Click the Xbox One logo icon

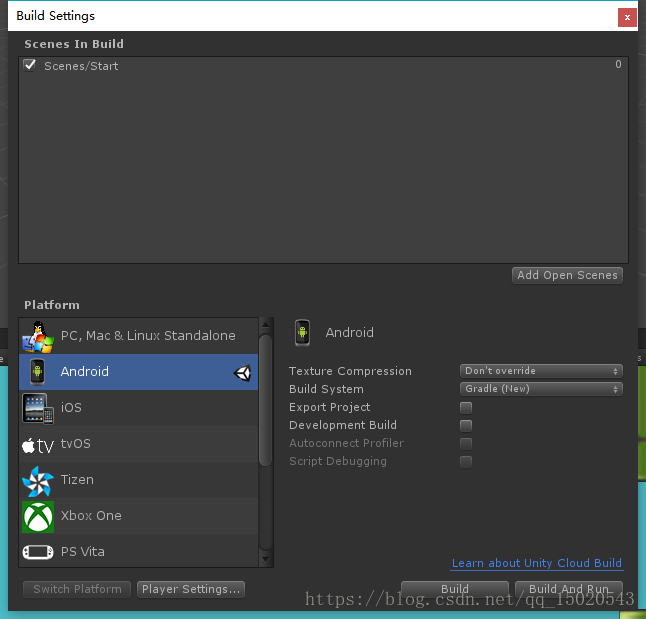tap(38, 517)
